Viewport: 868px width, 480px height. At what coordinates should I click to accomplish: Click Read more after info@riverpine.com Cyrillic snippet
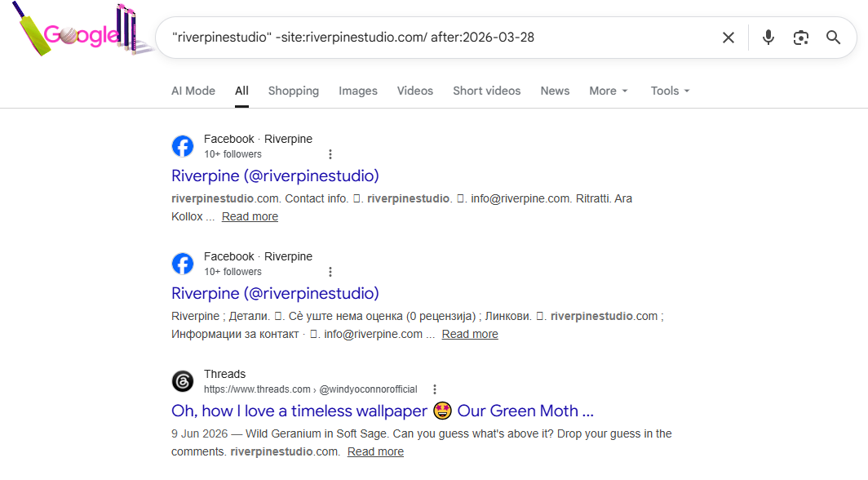point(470,334)
